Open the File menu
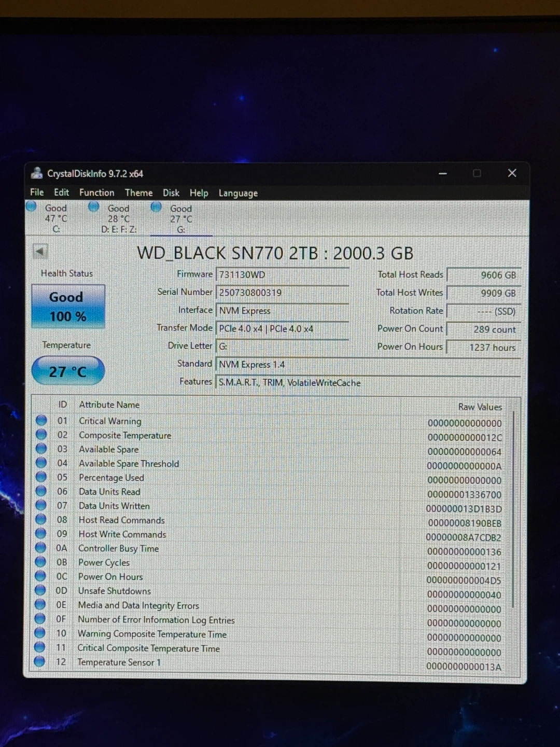Image resolution: width=560 pixels, height=747 pixels. 37,192
